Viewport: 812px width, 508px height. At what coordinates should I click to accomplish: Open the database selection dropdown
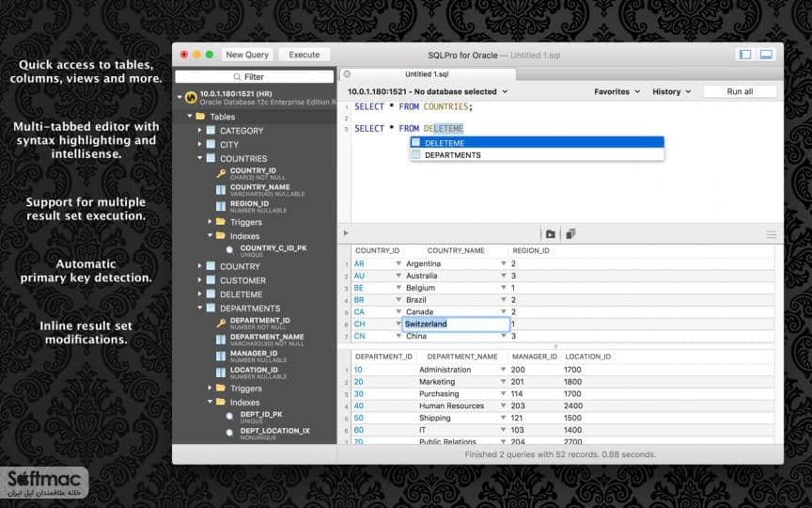pos(428,92)
